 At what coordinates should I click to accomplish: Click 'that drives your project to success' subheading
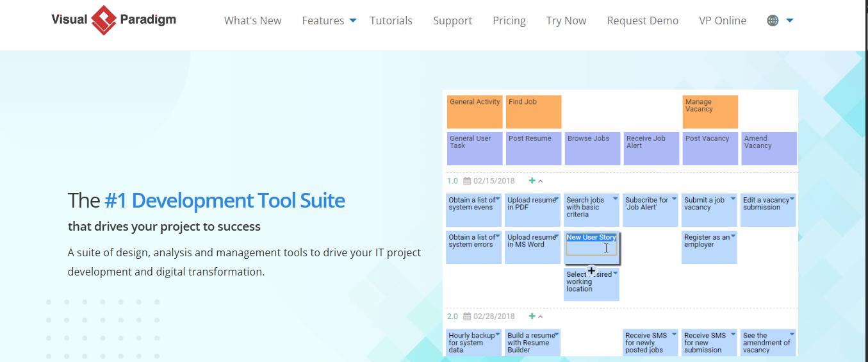coord(164,226)
